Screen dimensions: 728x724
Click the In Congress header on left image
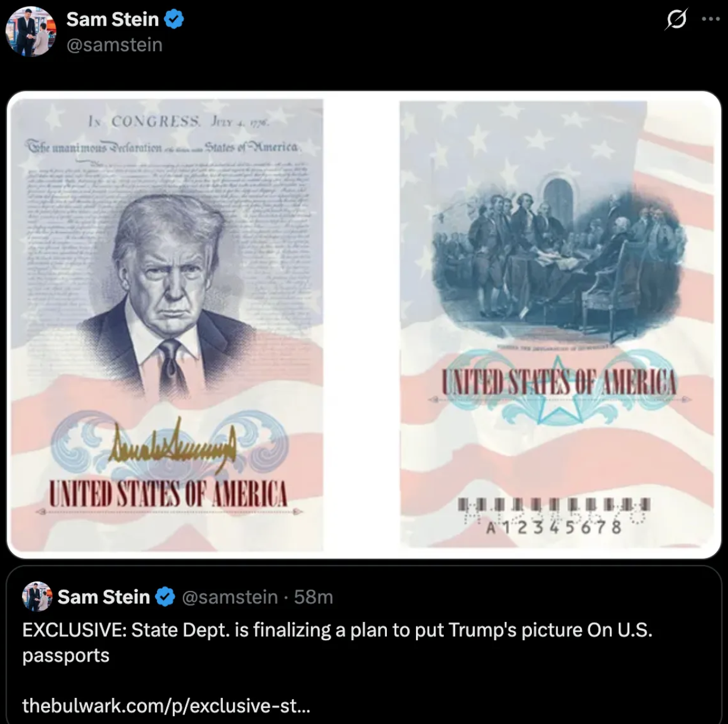click(x=179, y=122)
